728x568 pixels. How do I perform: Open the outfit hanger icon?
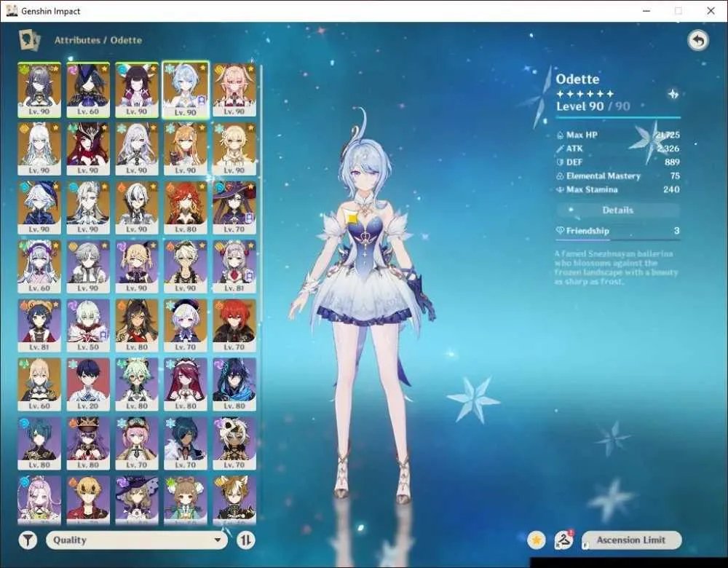point(563,540)
